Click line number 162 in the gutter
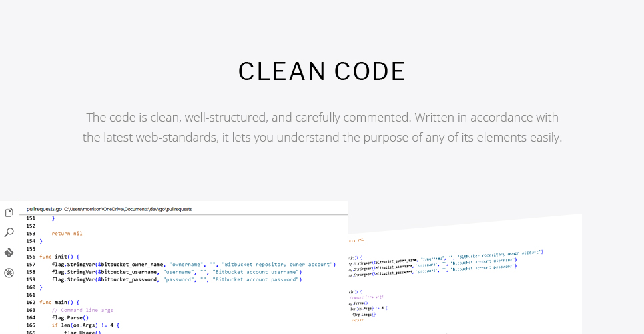Image resolution: width=644 pixels, height=334 pixels. point(31,302)
